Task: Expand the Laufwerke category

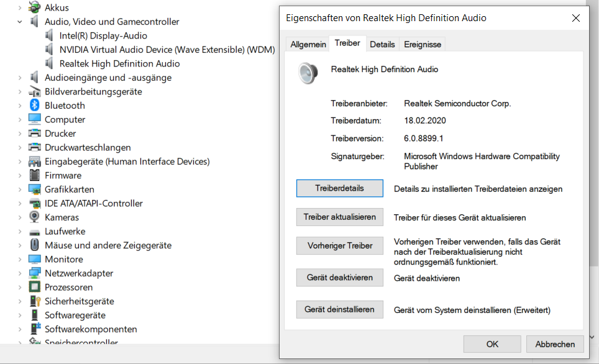Action: click(x=20, y=232)
